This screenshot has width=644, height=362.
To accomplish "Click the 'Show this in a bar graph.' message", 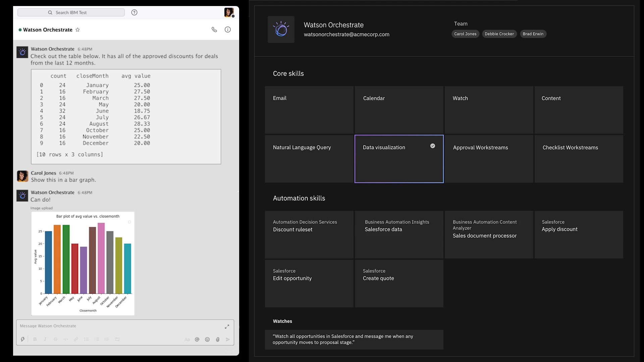I will [63, 180].
